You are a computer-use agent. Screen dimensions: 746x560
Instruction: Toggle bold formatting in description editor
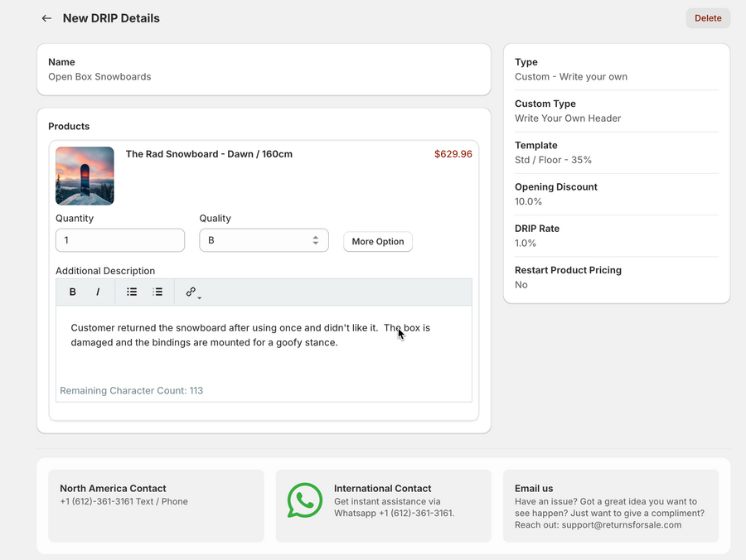(73, 292)
